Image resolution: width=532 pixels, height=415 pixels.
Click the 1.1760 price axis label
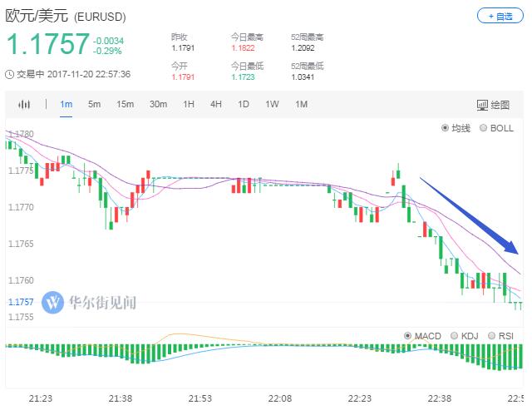(x=21, y=280)
